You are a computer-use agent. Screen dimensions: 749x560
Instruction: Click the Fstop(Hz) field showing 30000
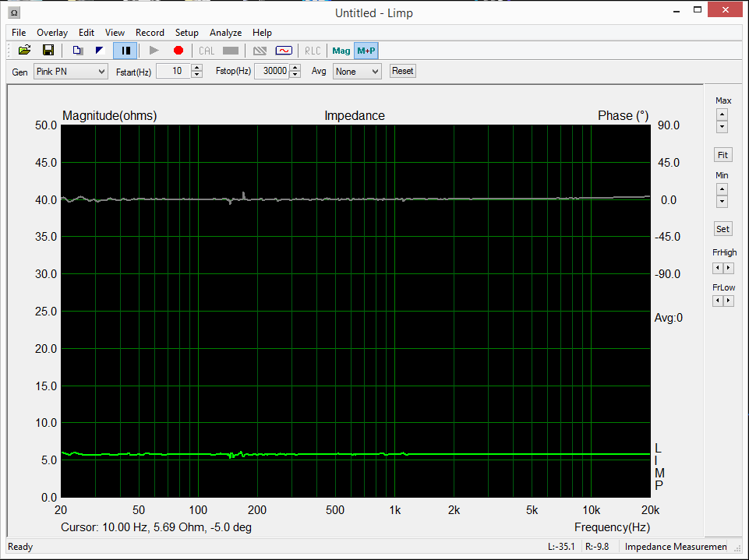(x=271, y=72)
